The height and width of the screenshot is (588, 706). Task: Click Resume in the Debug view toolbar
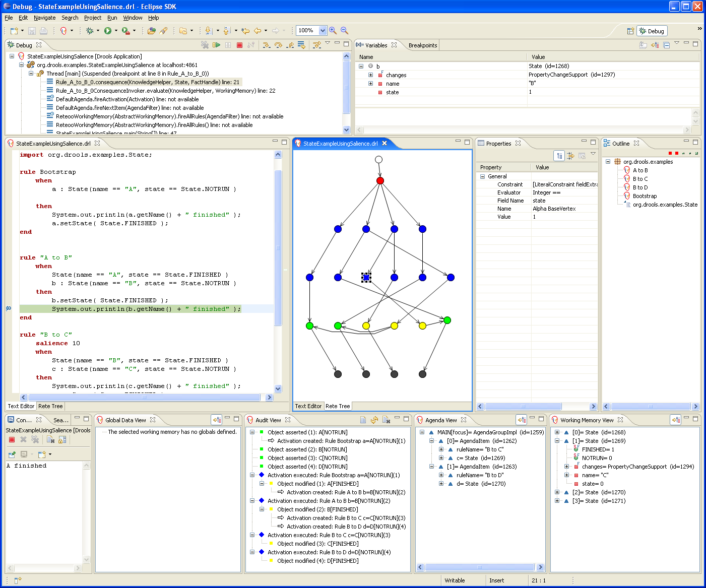[217, 45]
